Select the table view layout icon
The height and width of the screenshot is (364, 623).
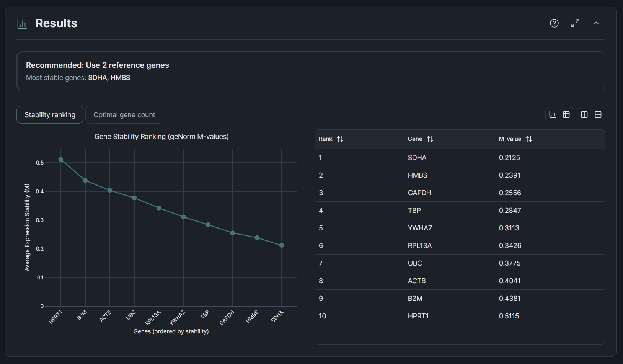click(566, 114)
